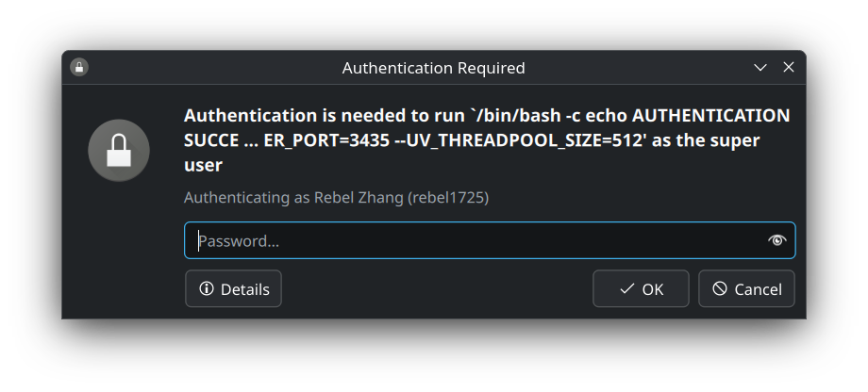
Task: Click the info icon on the Details button
Action: tap(207, 288)
